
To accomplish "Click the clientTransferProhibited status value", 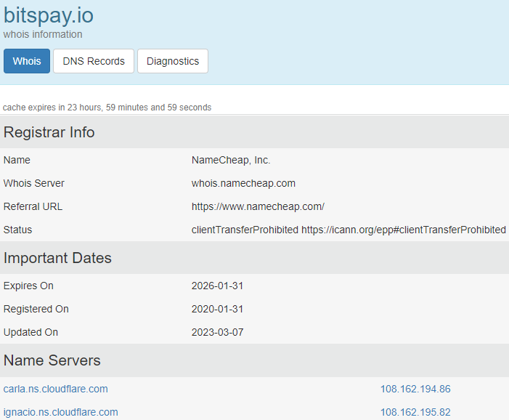I will [349, 230].
